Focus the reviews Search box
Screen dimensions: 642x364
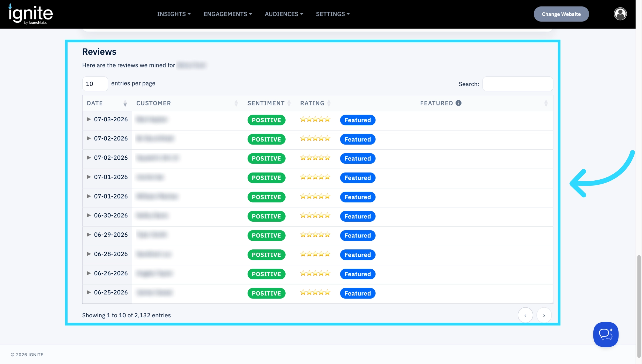518,84
